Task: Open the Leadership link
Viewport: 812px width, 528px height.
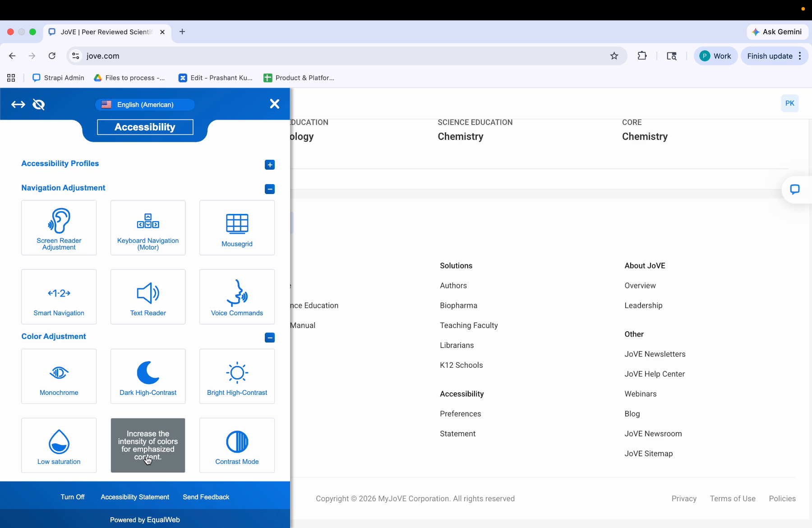Action: [643, 306]
